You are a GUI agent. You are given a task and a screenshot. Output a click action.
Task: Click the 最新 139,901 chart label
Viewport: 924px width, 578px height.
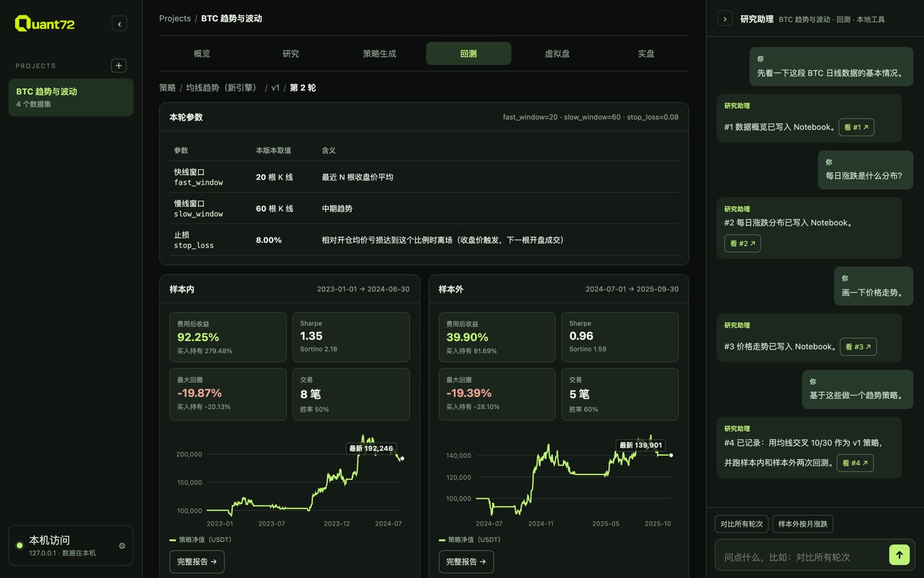pyautogui.click(x=640, y=445)
